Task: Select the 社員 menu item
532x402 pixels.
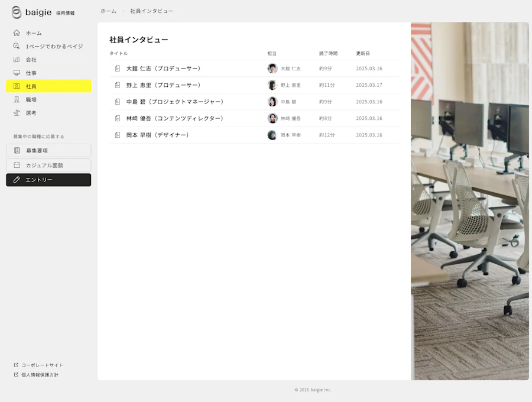Action: (48, 86)
